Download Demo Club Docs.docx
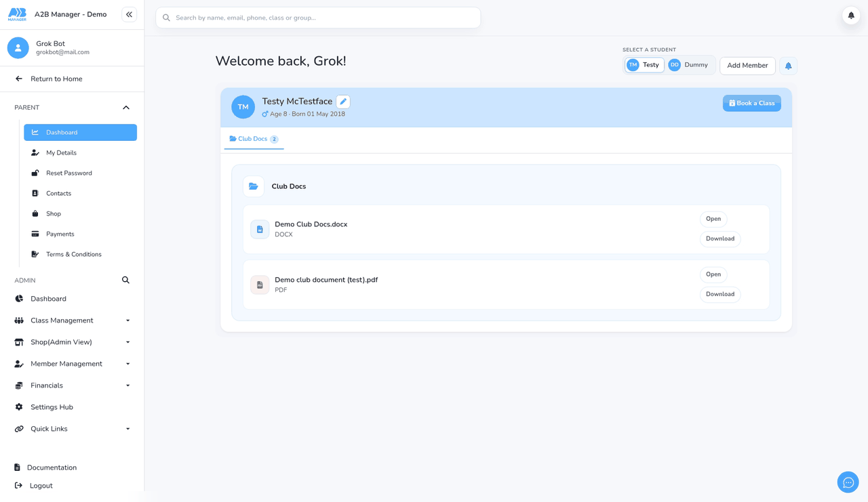Screen dimensions: 868x502 pos(720,238)
